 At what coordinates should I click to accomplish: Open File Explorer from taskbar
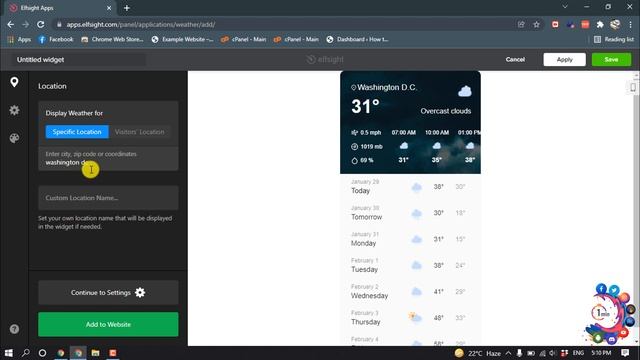click(95, 353)
